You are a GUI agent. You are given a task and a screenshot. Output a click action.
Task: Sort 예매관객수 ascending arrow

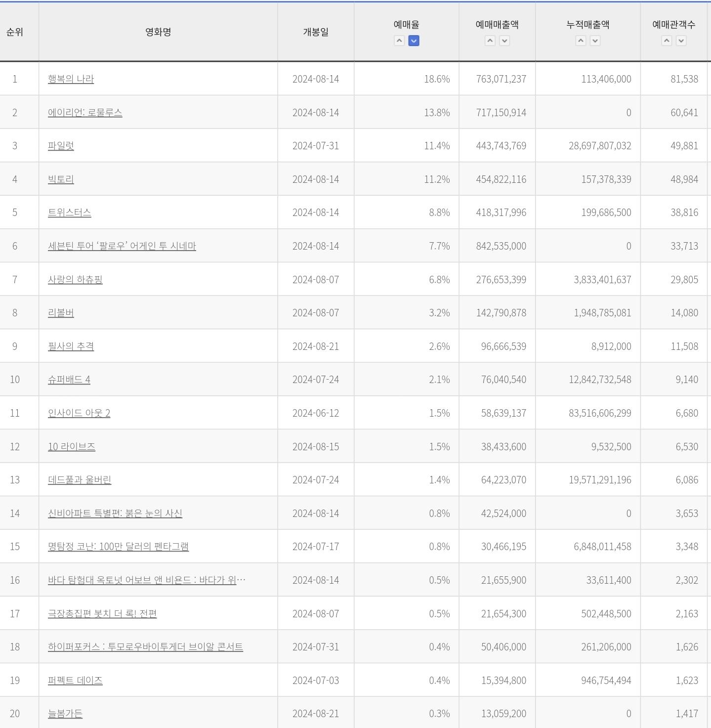click(x=667, y=41)
